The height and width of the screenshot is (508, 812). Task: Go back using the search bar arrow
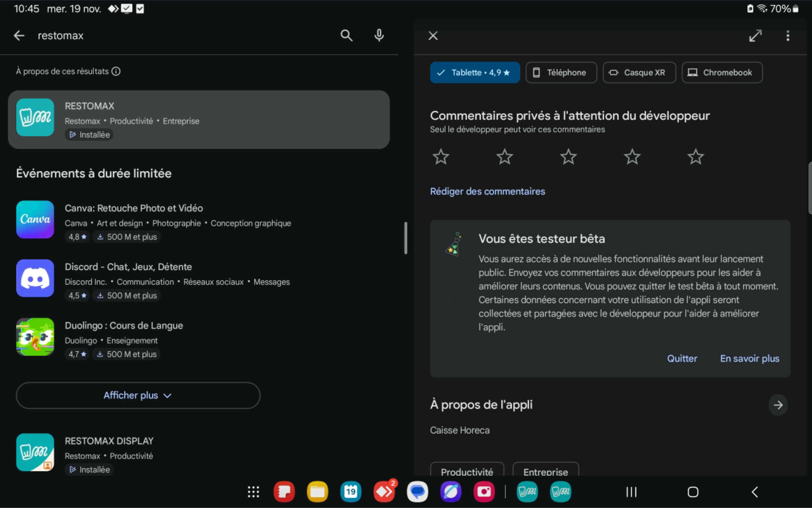(19, 36)
